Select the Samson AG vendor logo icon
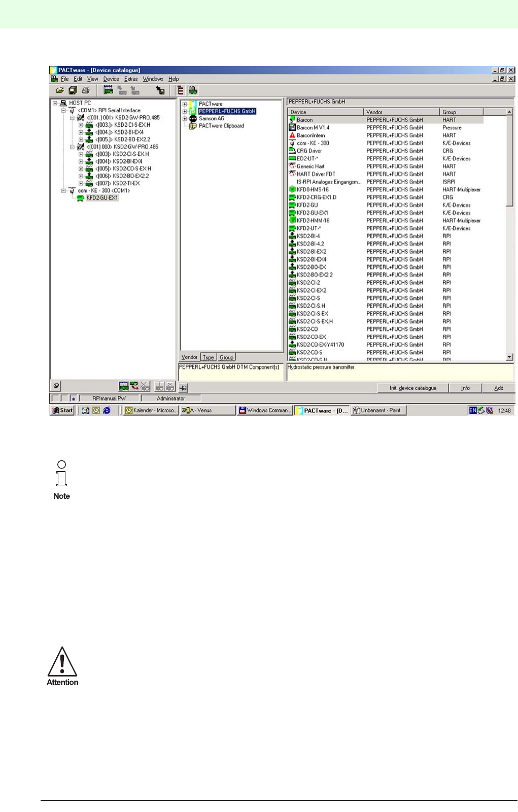 click(193, 119)
